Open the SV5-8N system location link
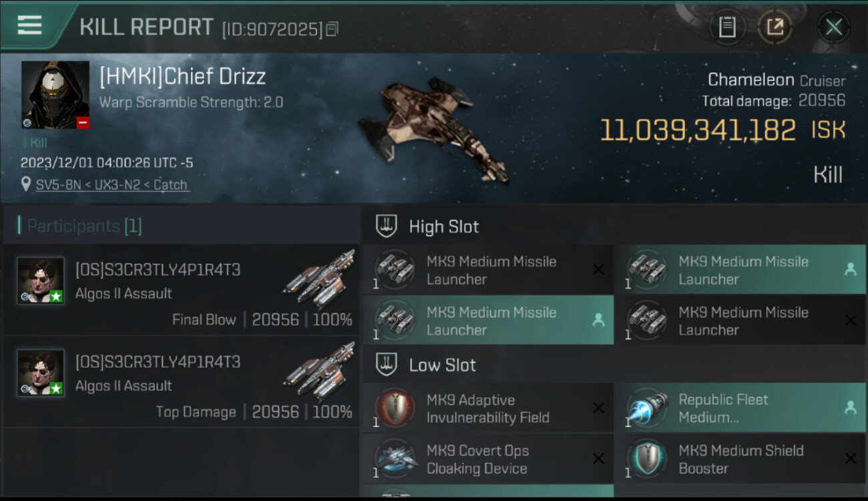The image size is (868, 501). pyautogui.click(x=113, y=185)
